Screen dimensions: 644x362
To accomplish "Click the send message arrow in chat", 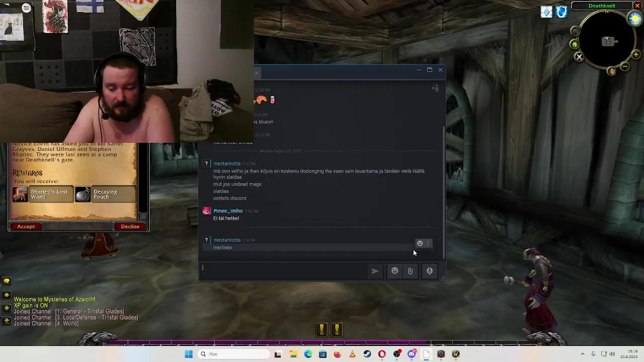I will (x=375, y=271).
